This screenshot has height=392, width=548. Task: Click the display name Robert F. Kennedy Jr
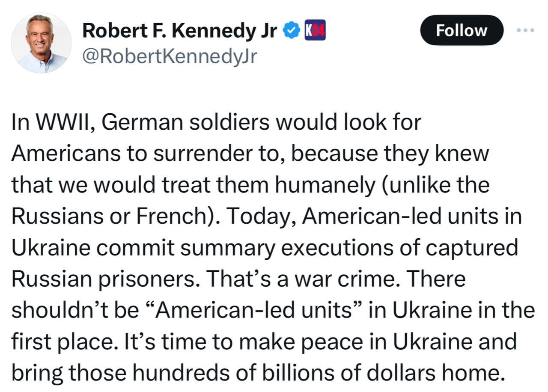[180, 30]
